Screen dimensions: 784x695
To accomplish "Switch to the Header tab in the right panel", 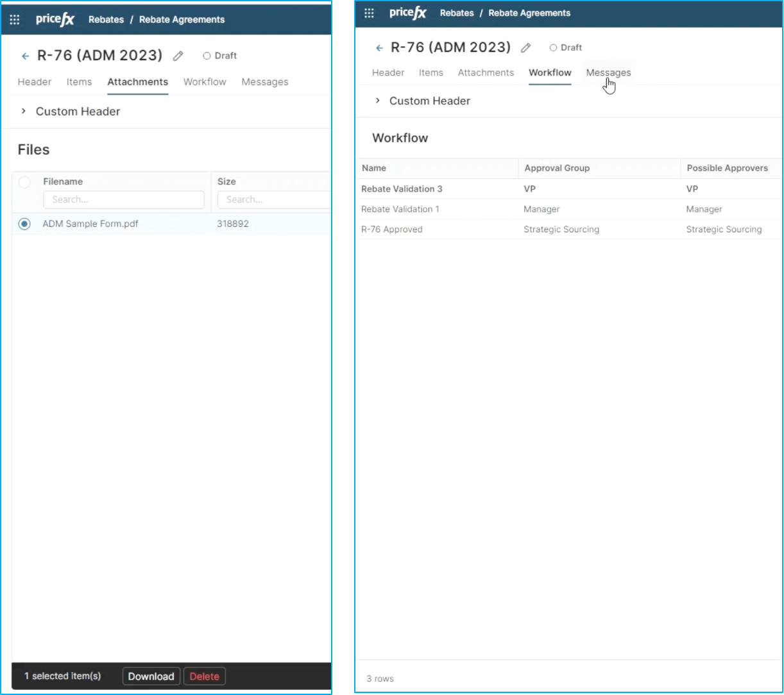I will [388, 72].
